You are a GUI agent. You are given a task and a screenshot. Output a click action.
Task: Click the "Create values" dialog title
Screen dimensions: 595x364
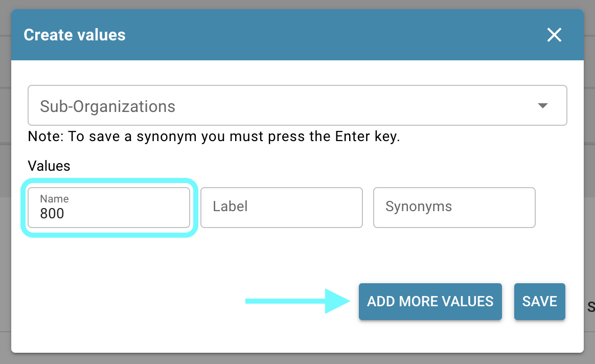click(x=75, y=35)
